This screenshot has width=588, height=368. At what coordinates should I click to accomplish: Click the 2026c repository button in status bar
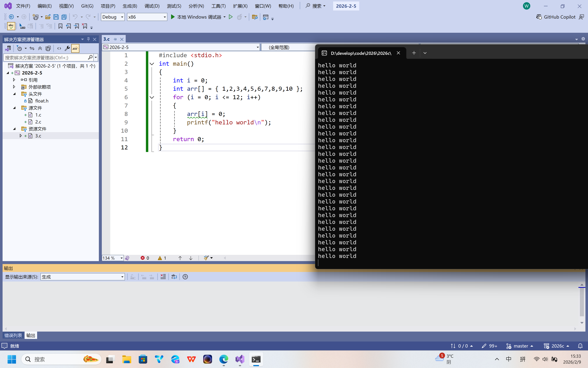point(556,346)
